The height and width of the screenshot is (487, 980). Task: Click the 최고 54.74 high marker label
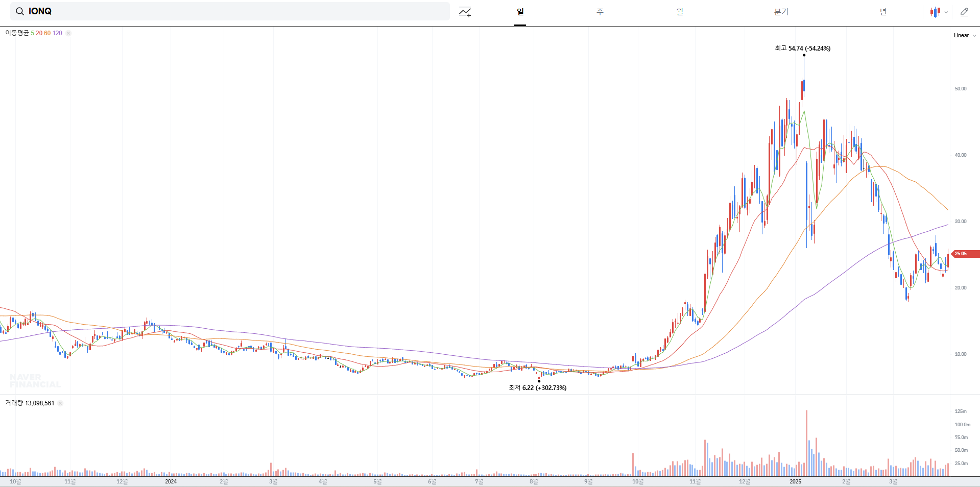click(x=802, y=48)
